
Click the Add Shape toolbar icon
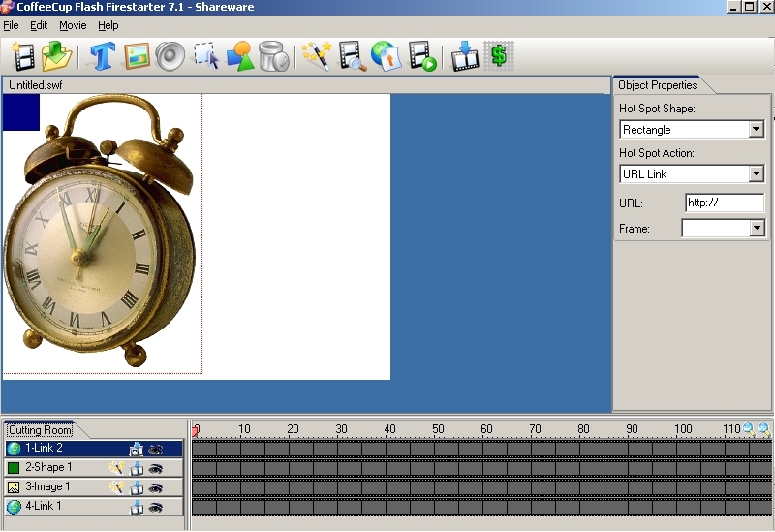240,56
